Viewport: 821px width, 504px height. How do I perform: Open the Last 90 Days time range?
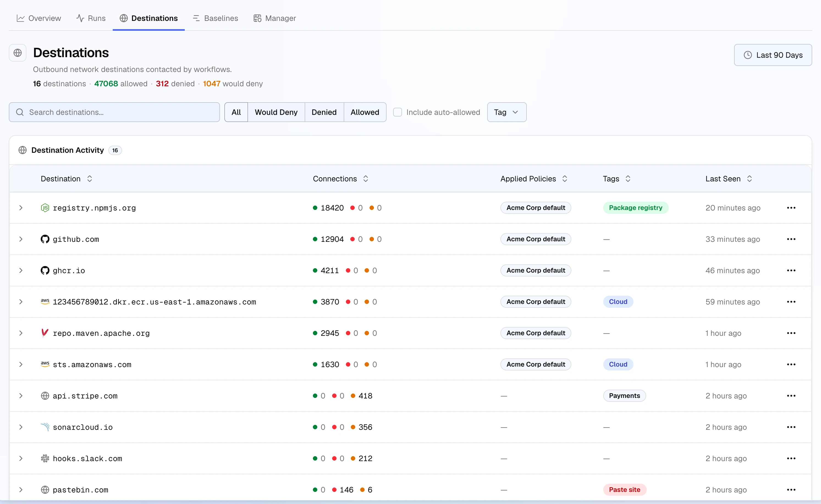[773, 55]
